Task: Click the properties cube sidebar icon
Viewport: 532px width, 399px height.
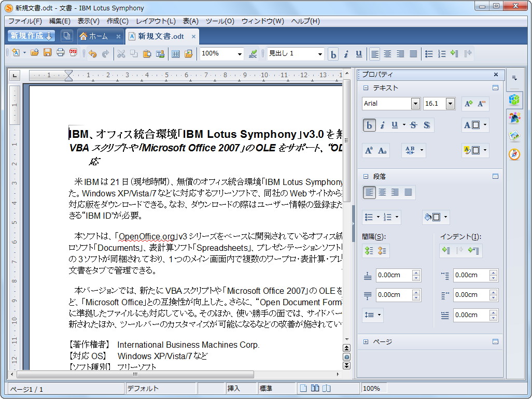Action: 514,99
